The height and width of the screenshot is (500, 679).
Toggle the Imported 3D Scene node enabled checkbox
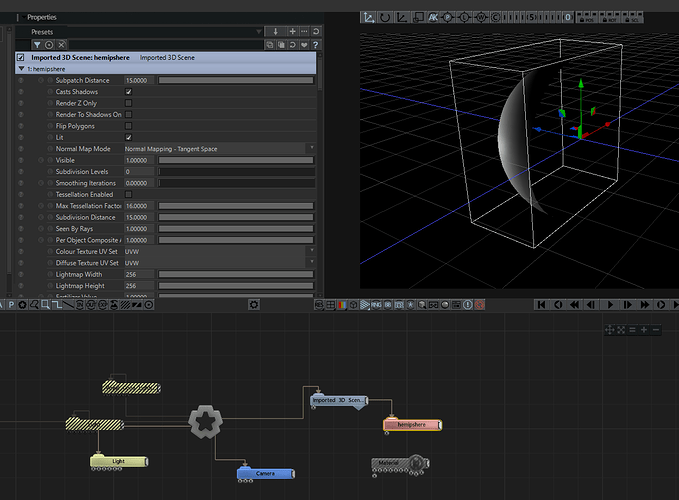coord(20,57)
